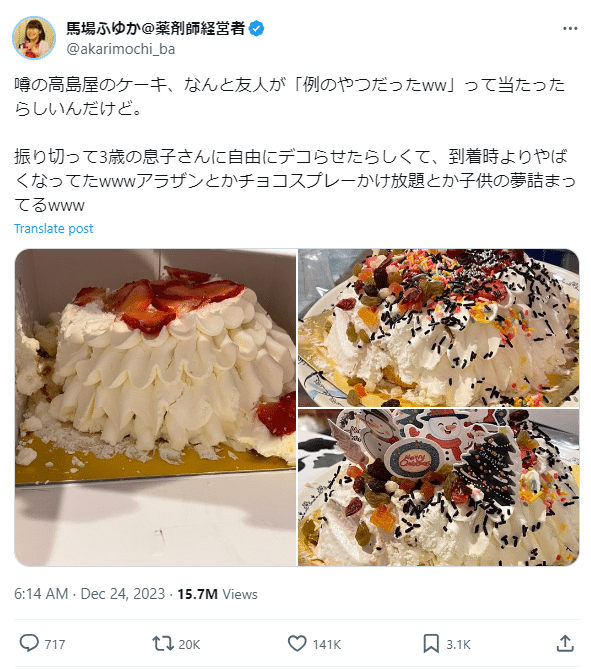This screenshot has width=591, height=669.
Task: Click the reply speech bubble icon
Action: pos(29,643)
